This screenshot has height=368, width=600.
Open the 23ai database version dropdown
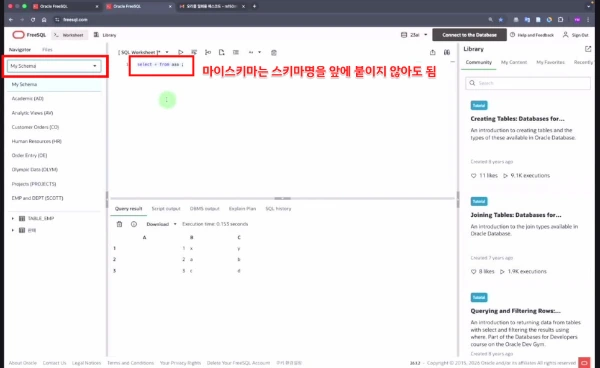[x=426, y=35]
